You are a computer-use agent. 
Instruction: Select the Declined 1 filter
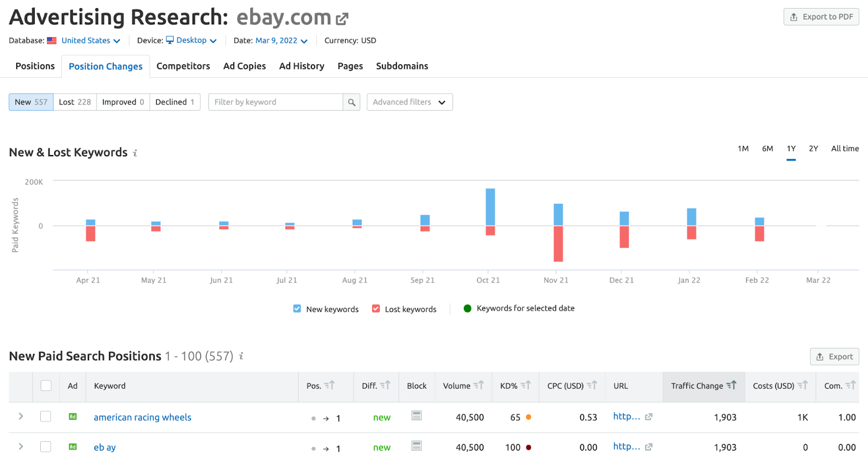click(x=175, y=102)
